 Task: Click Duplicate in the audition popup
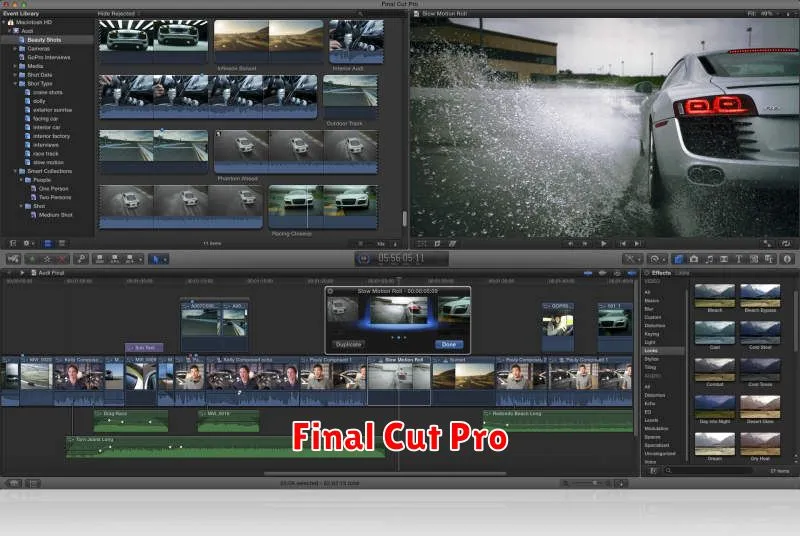pyautogui.click(x=348, y=345)
